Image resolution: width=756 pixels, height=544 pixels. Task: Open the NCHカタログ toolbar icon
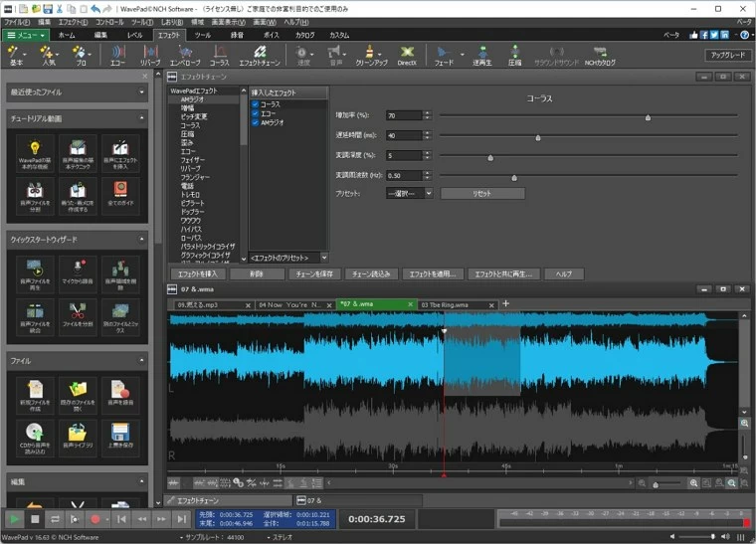coord(600,56)
